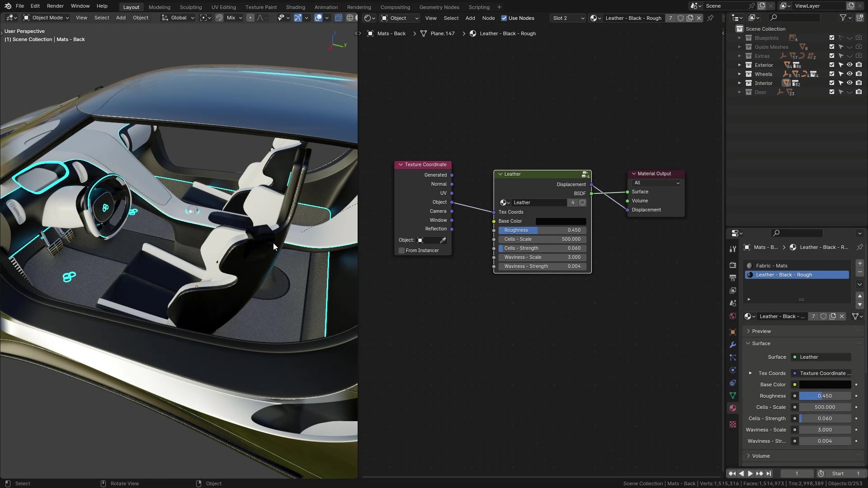This screenshot has width=868, height=488.
Task: Pin the material in node editor header
Action: (710, 18)
